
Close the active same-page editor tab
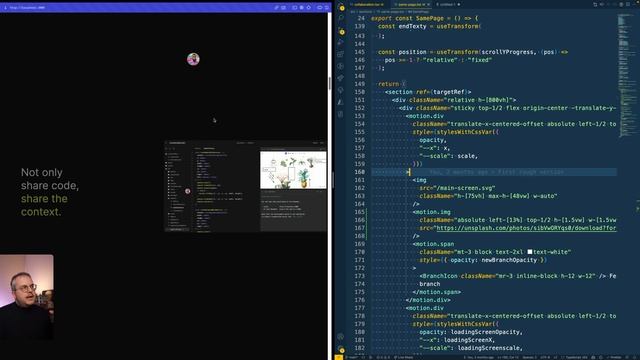tap(428, 4)
